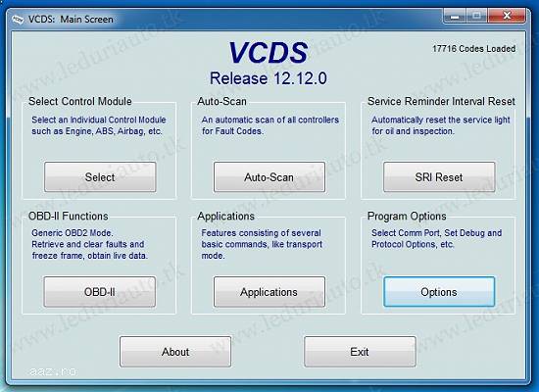Minimize the VCDS window
Image resolution: width=539 pixels, height=392 pixels.
[x=455, y=16]
